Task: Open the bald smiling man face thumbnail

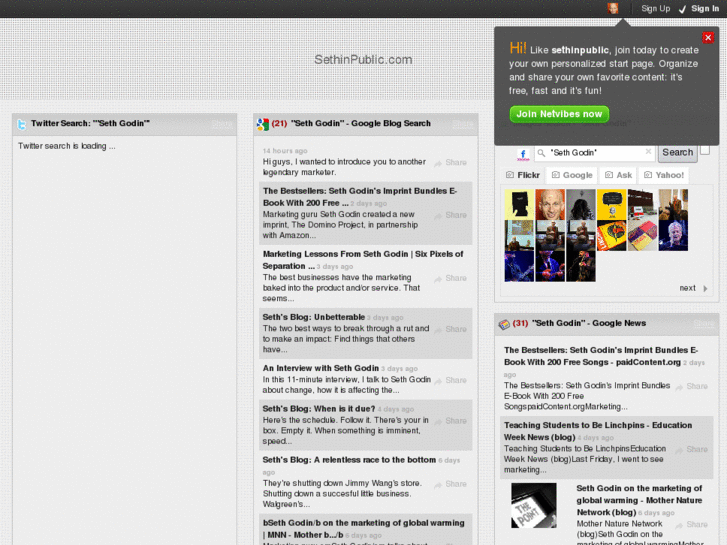Action: [x=550, y=205]
